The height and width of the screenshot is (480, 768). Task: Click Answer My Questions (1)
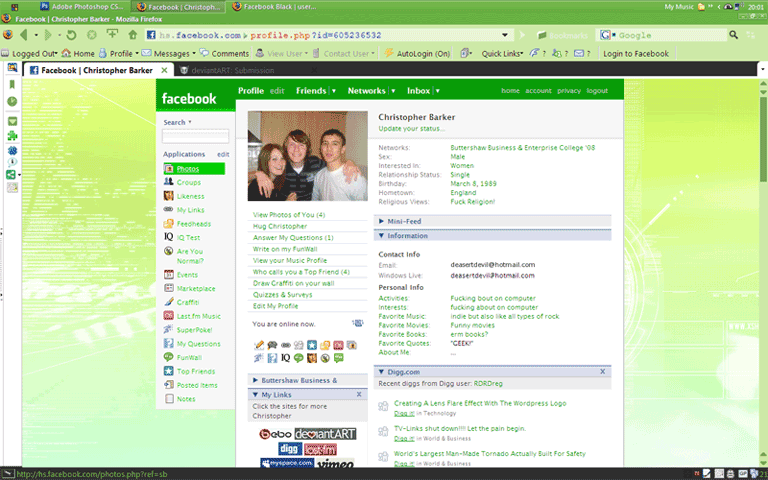point(293,238)
